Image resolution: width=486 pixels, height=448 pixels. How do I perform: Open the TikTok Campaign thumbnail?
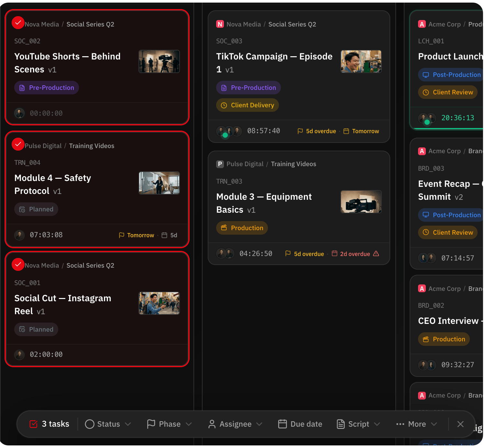[361, 61]
